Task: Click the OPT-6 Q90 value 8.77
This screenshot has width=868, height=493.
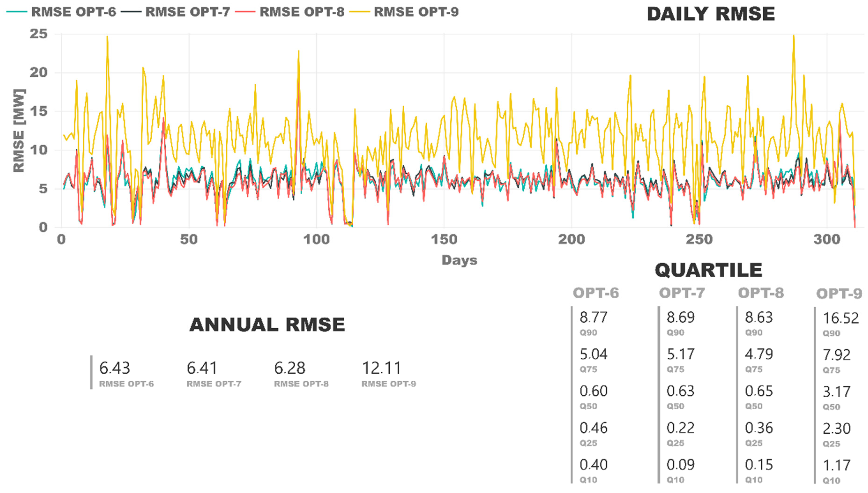Action: pos(593,318)
